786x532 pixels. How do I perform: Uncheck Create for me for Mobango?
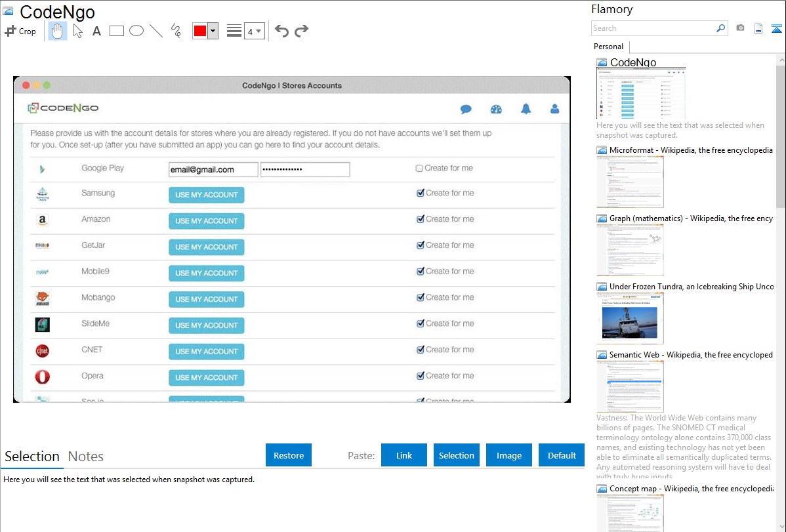(420, 297)
